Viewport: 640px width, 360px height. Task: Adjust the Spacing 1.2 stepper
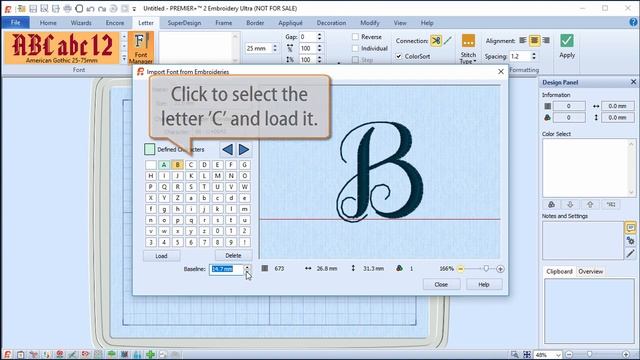(534, 56)
